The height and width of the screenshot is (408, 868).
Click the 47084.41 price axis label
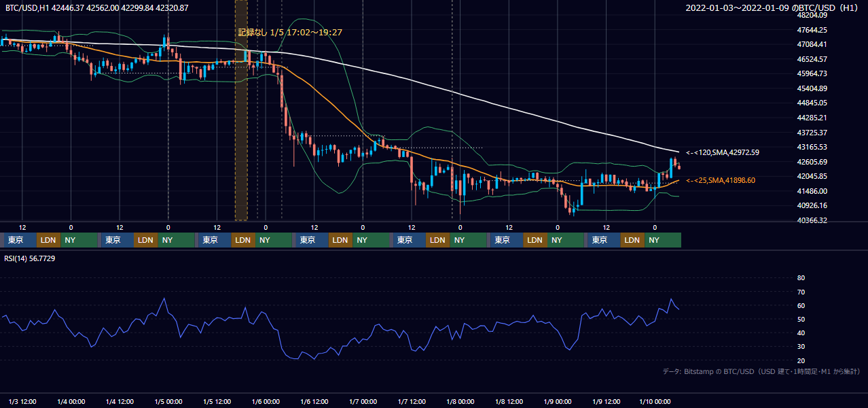pyautogui.click(x=812, y=44)
